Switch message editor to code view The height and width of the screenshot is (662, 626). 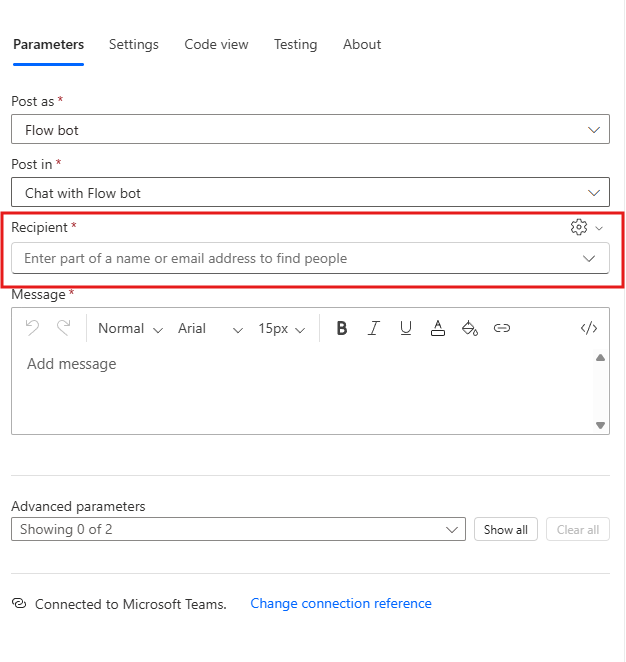click(589, 328)
